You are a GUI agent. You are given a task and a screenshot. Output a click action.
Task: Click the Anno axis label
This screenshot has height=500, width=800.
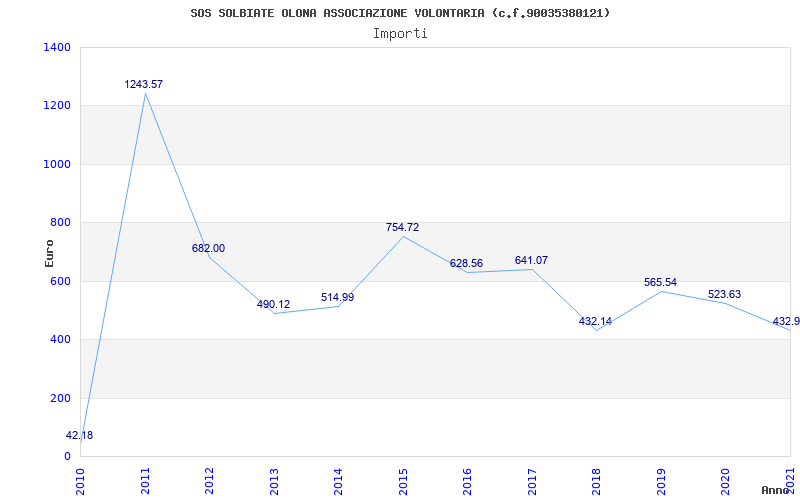[776, 490]
